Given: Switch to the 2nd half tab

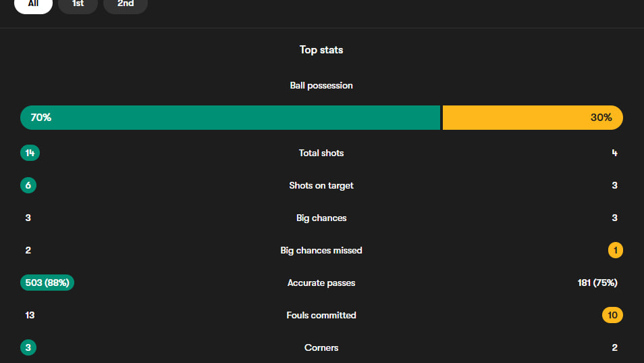Looking at the screenshot, I should tap(126, 4).
